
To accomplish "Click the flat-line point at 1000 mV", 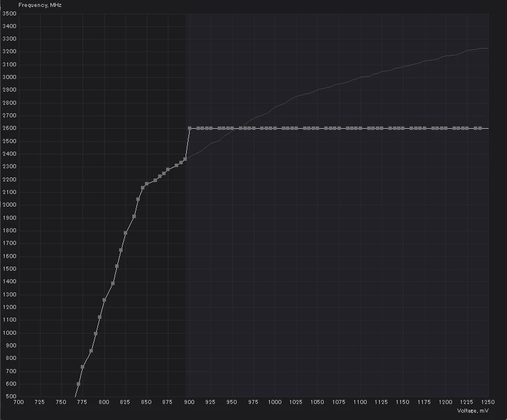I will tap(275, 128).
